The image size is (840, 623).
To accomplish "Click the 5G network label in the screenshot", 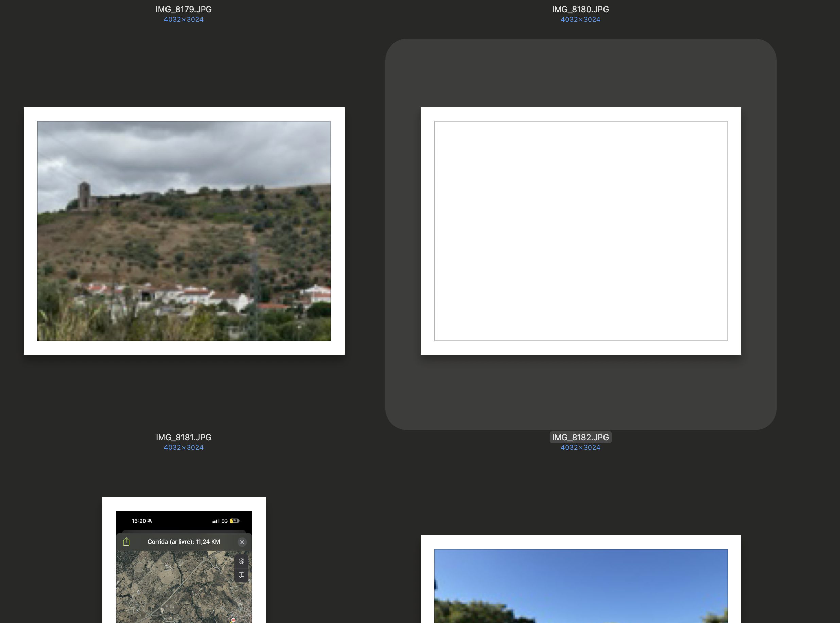I will click(224, 521).
